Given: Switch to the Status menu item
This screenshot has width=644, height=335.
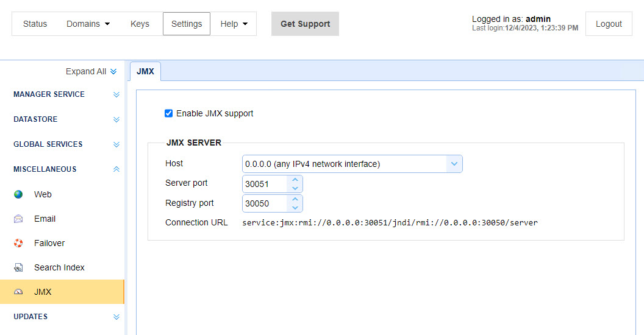Looking at the screenshot, I should pos(35,24).
